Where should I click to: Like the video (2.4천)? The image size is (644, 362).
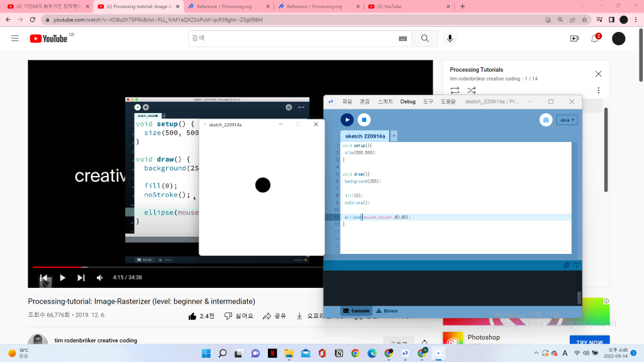click(x=201, y=316)
